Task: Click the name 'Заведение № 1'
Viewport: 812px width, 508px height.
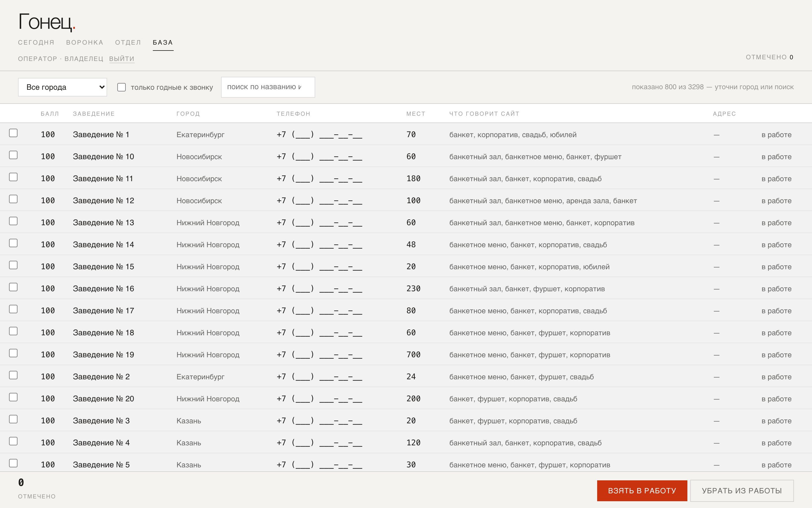Action: [101, 135]
